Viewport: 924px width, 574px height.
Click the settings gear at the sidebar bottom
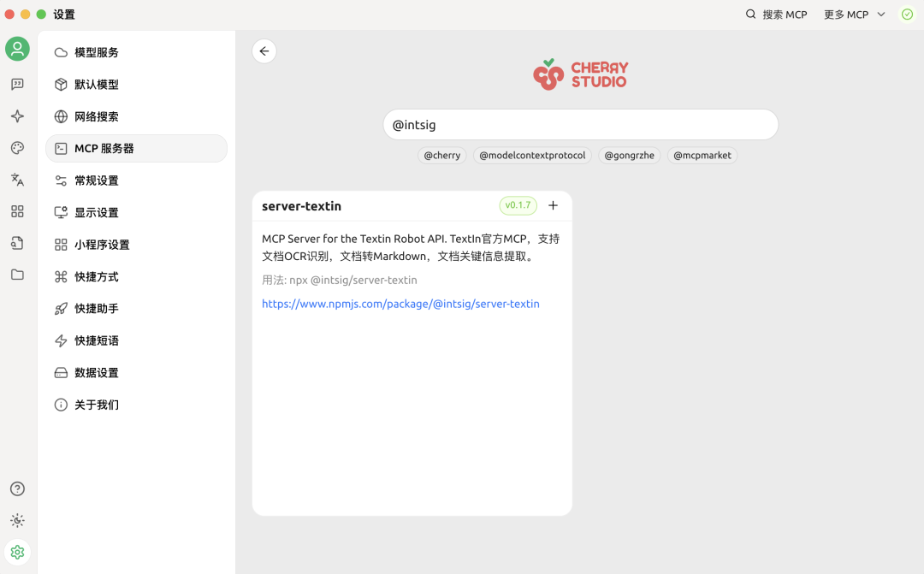[x=17, y=552]
